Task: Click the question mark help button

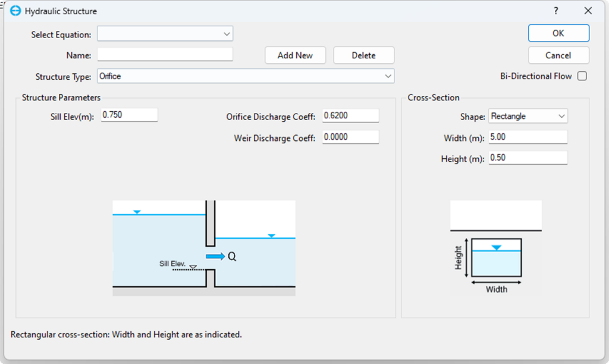Action: pyautogui.click(x=556, y=11)
